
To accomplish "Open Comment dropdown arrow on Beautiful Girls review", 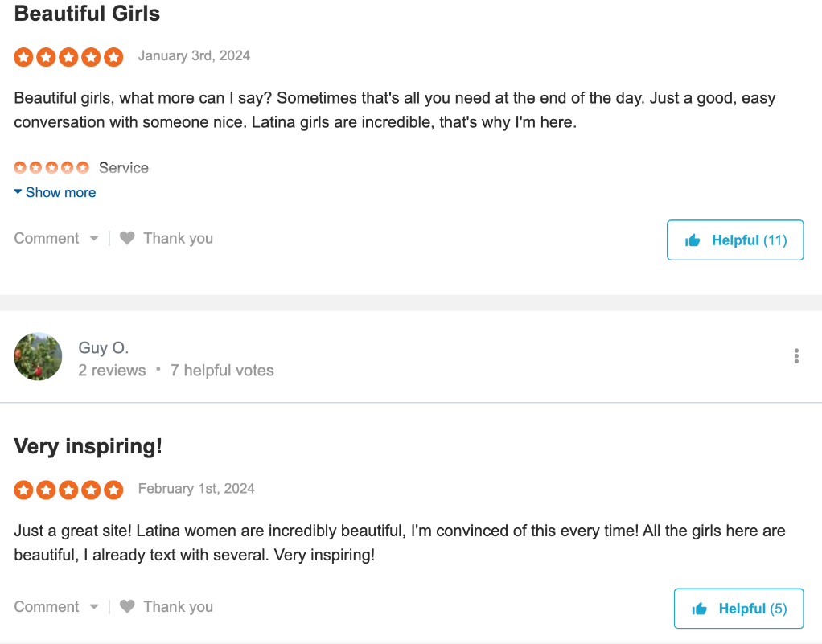I will [94, 238].
